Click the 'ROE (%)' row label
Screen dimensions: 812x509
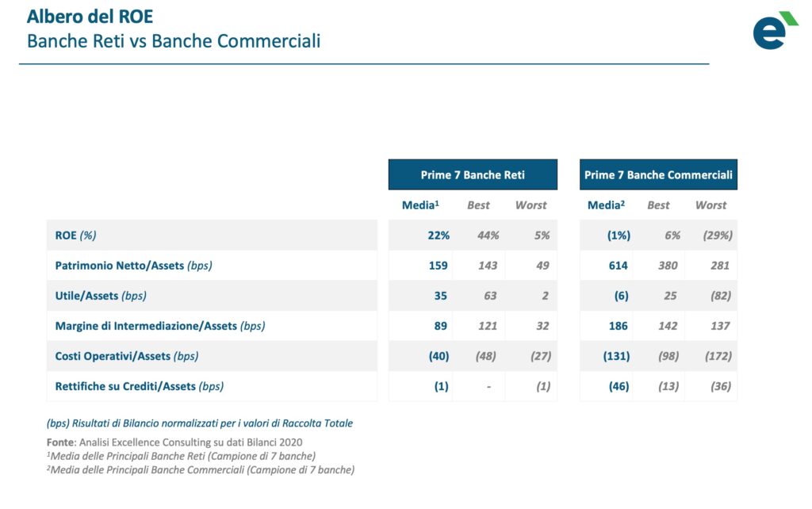pos(75,235)
